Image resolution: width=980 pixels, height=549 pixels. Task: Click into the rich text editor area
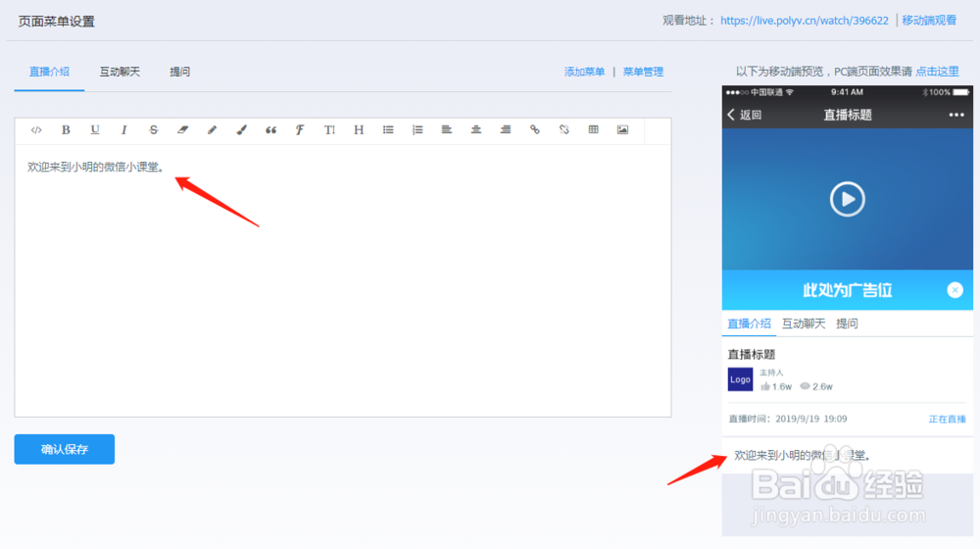click(x=343, y=280)
